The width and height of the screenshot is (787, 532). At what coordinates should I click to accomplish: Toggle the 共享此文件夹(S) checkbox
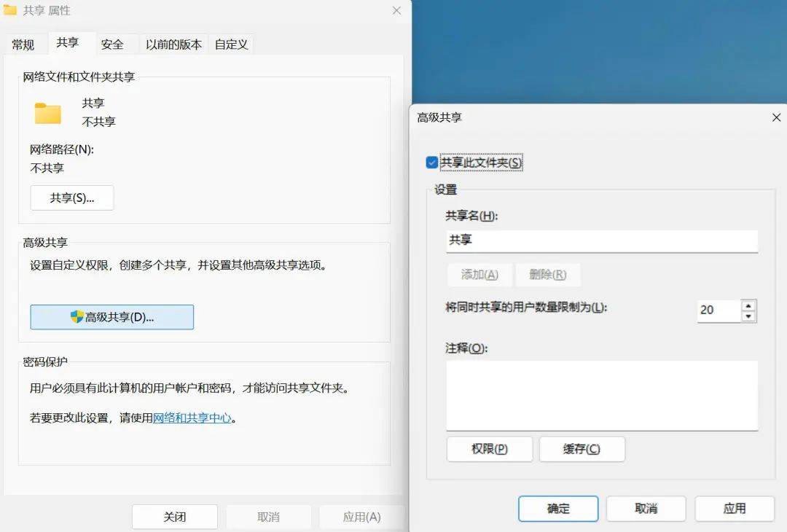coord(431,163)
